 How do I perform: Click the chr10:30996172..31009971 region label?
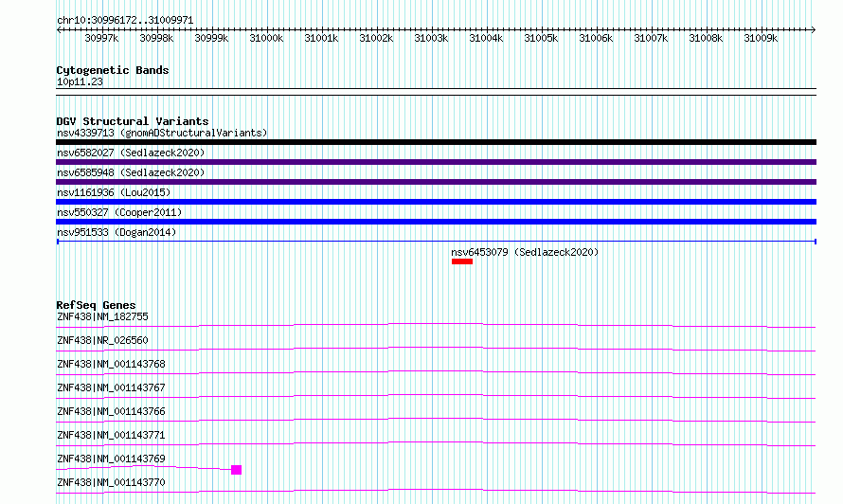tap(125, 20)
